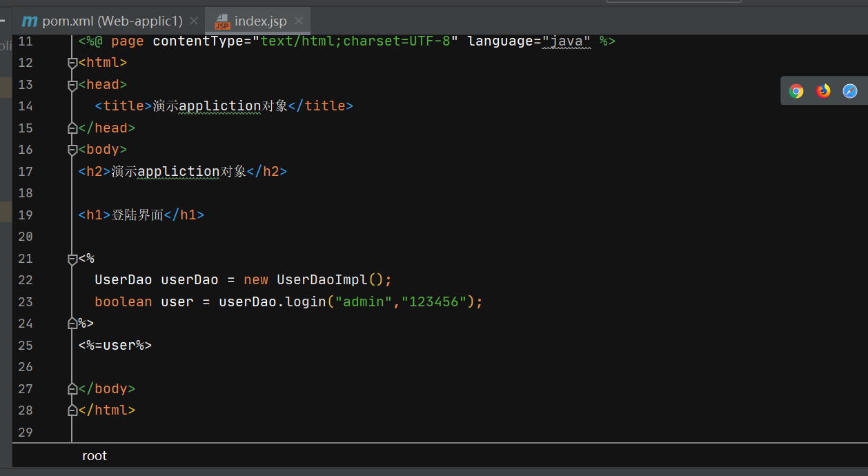Open page in Safari browser icon
The width and height of the screenshot is (868, 476).
[x=850, y=91]
